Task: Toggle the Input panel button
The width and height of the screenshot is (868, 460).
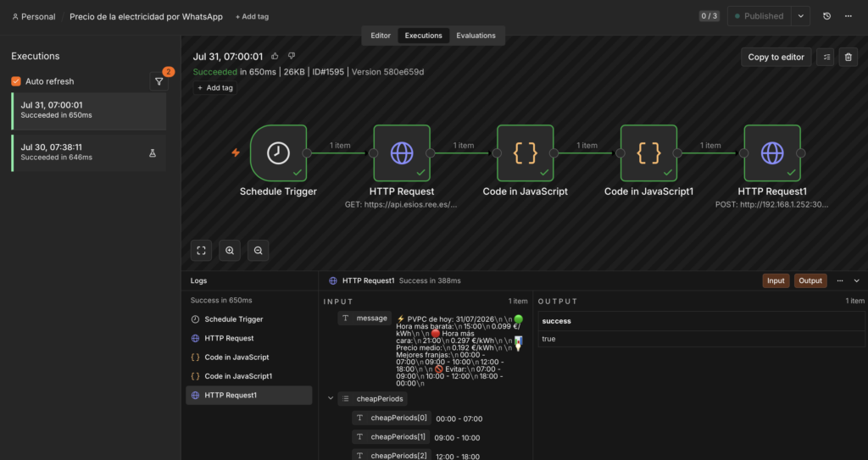Action: point(776,280)
